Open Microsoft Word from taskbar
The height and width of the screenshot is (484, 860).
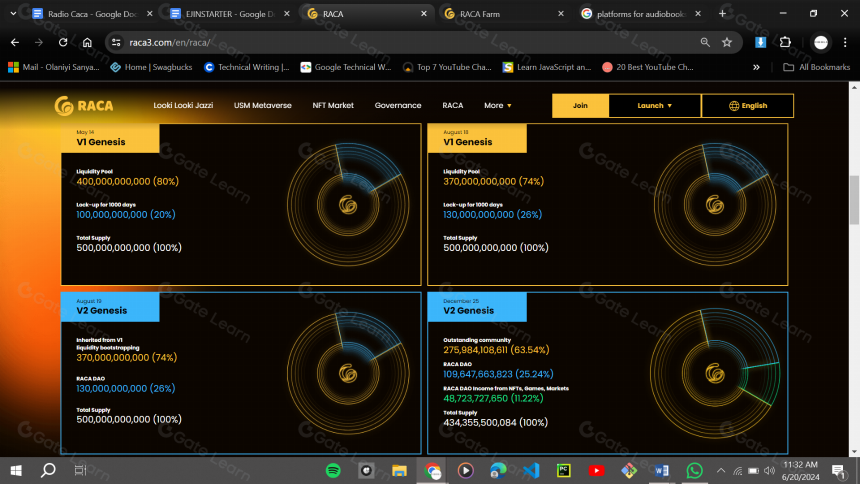point(661,470)
